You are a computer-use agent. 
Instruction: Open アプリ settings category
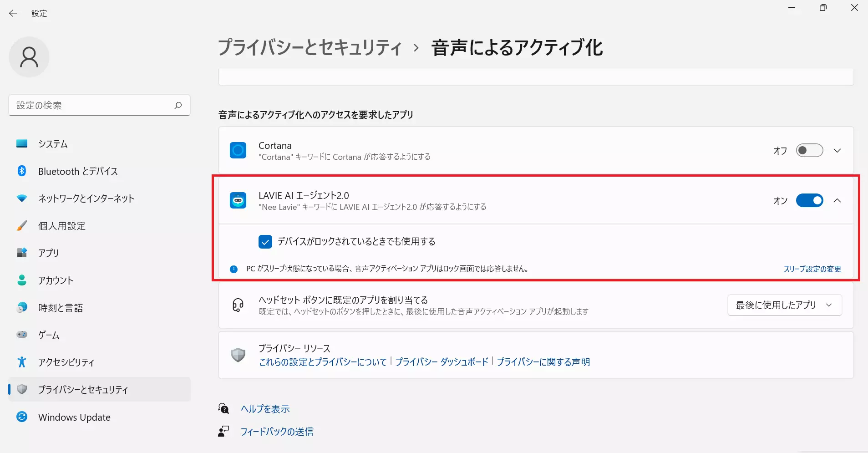[x=99, y=253]
